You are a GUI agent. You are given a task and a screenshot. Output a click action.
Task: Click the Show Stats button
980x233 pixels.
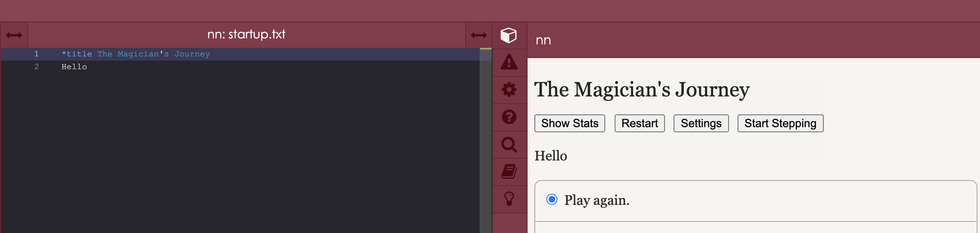[x=569, y=123]
